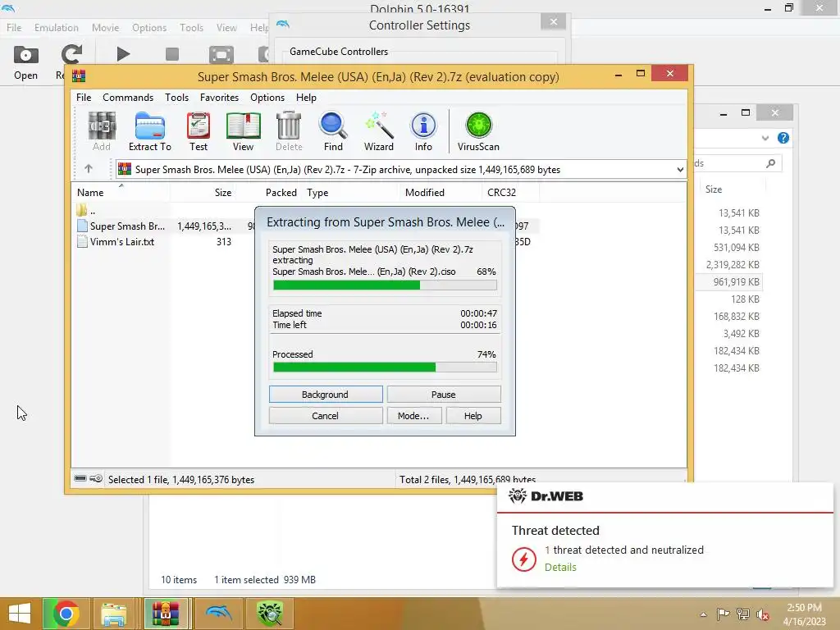Image resolution: width=840 pixels, height=630 pixels.
Task: Cancel the extraction
Action: 326,416
